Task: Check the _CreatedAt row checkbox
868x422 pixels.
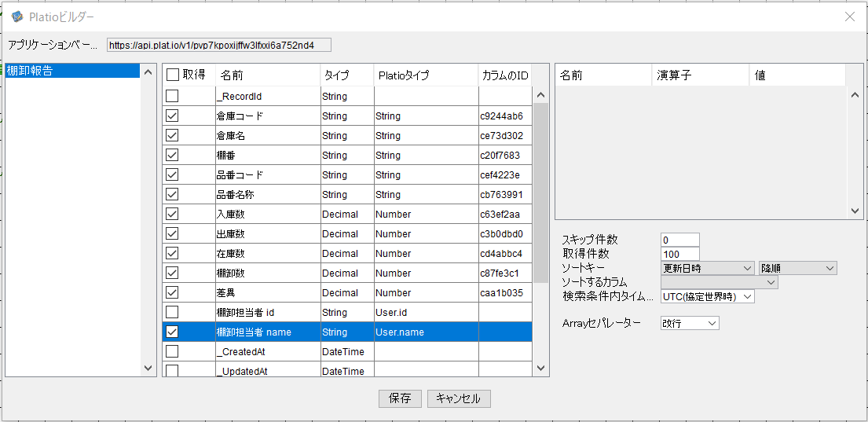Action: [x=172, y=351]
